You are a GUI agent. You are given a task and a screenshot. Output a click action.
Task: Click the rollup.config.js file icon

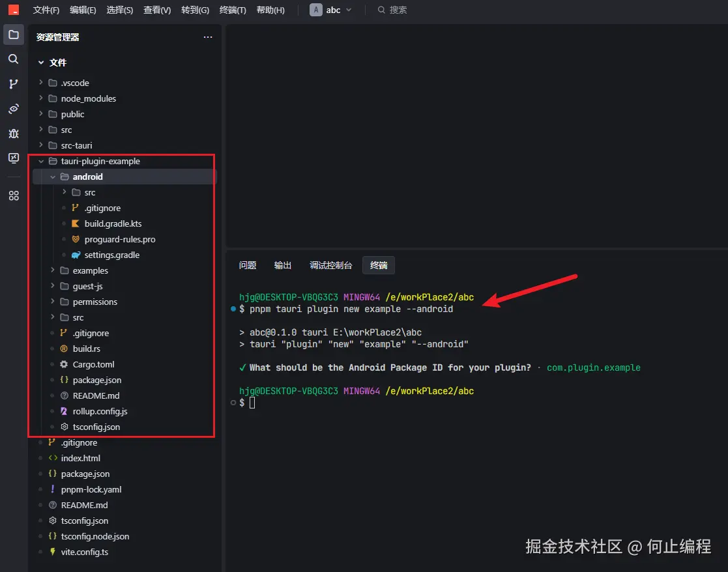pyautogui.click(x=64, y=412)
